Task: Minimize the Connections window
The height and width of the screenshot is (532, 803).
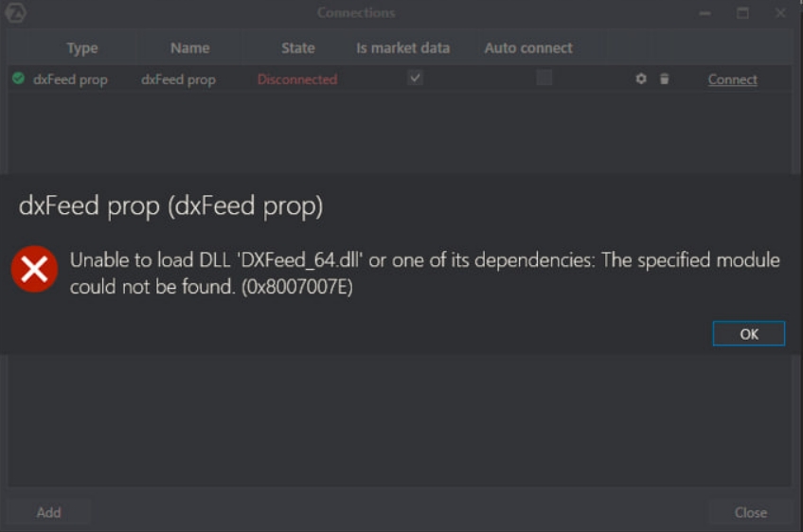Action: pyautogui.click(x=705, y=13)
